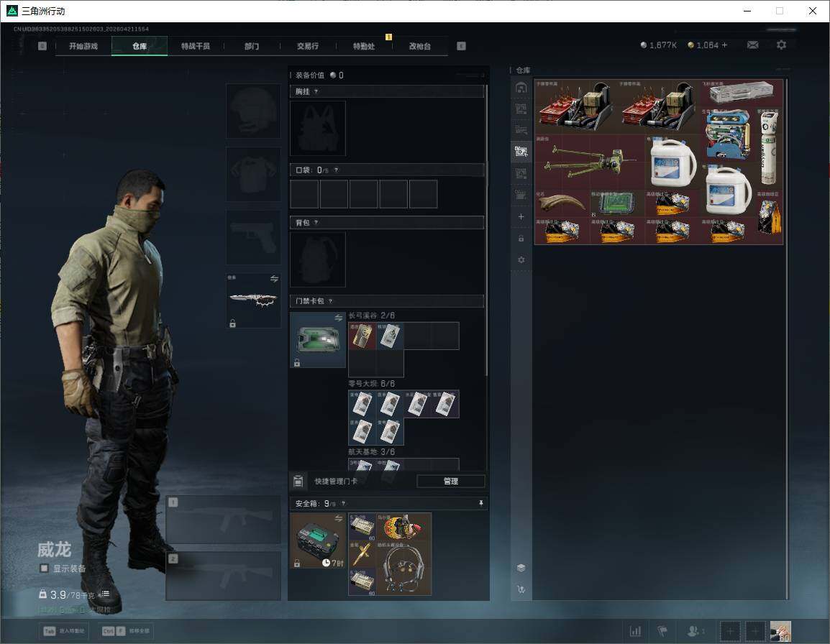Click the Q key icon before 开始游戏
Screen dimensions: 830x644
coord(42,46)
